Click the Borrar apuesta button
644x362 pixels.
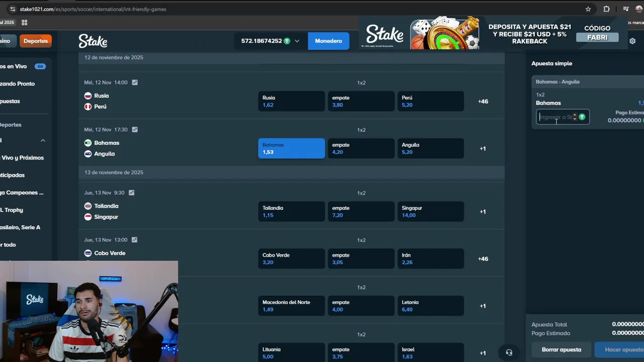coord(561,349)
